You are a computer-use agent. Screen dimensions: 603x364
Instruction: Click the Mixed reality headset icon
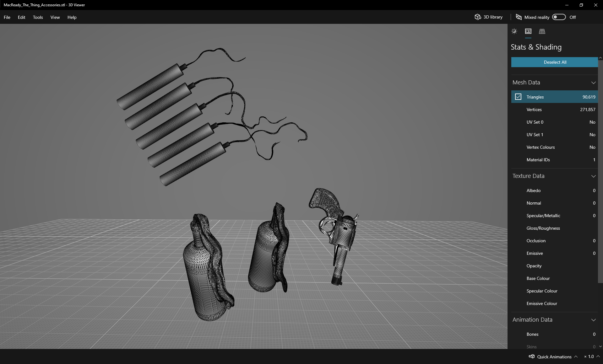coord(519,17)
